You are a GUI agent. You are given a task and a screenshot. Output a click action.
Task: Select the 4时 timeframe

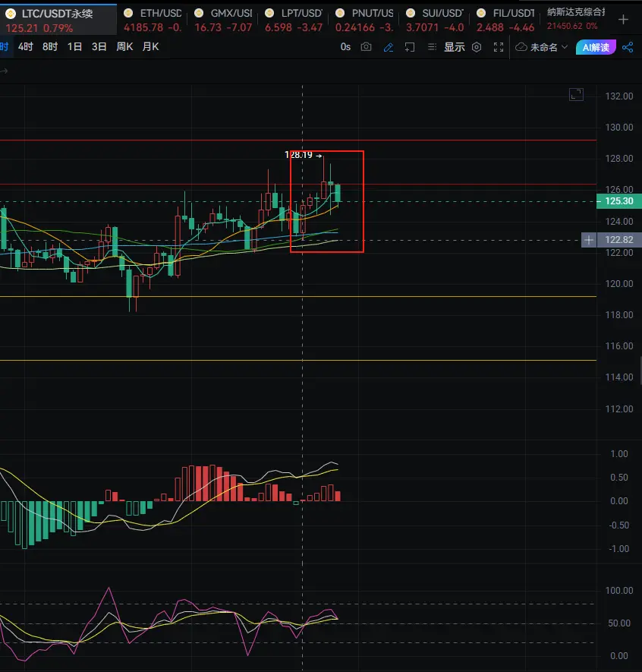click(25, 47)
